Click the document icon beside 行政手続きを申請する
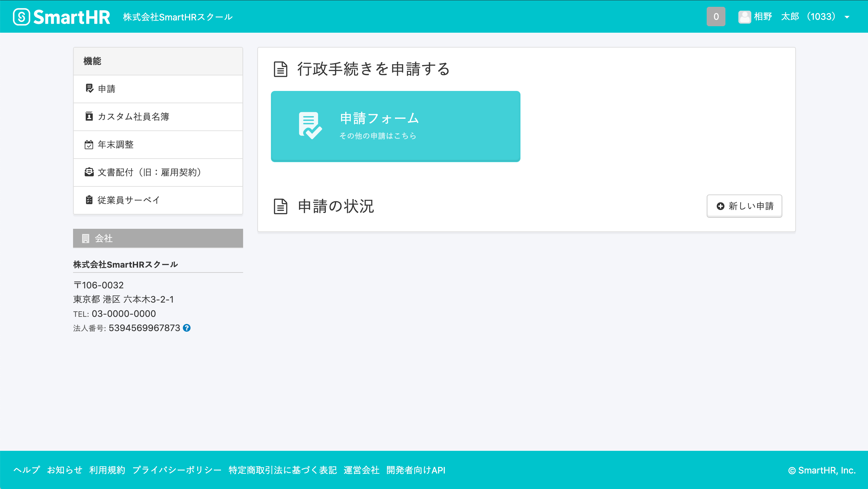 (281, 70)
